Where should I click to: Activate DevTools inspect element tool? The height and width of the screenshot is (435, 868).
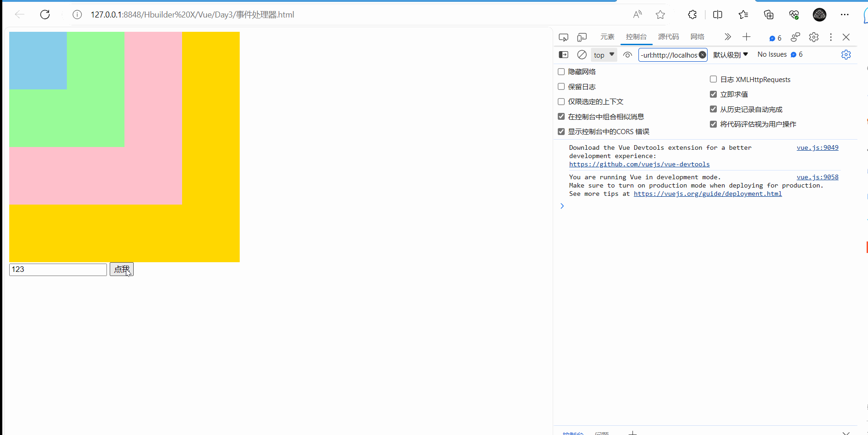coord(563,37)
